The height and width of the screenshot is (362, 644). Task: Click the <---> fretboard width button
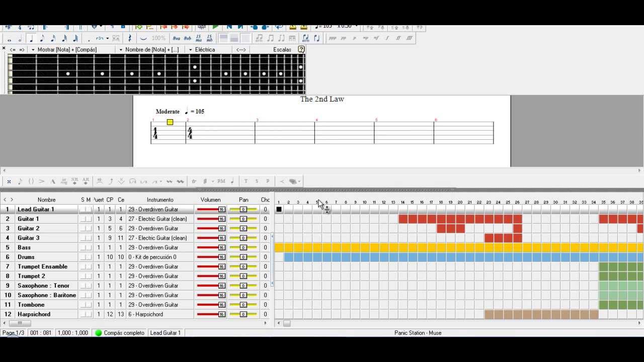(241, 49)
